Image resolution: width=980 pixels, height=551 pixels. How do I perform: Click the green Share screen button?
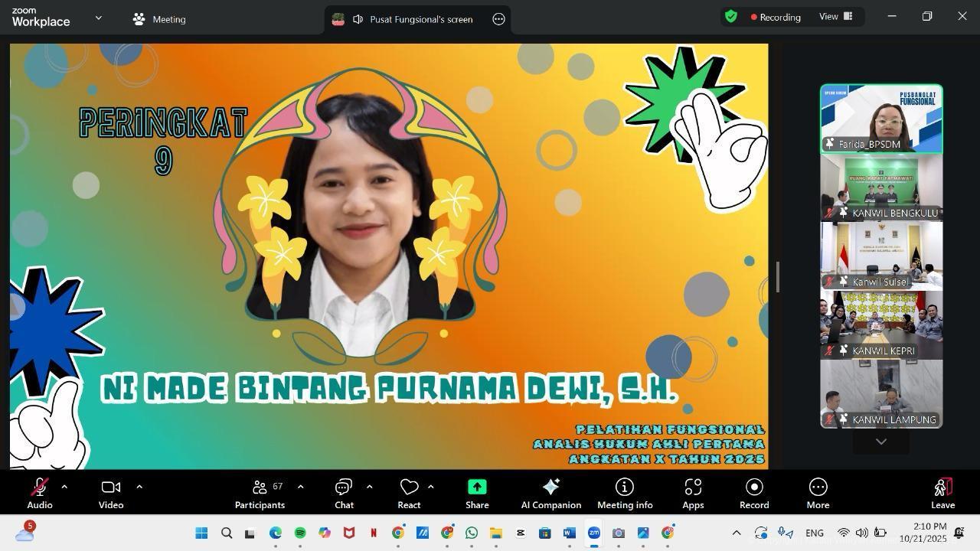(477, 494)
